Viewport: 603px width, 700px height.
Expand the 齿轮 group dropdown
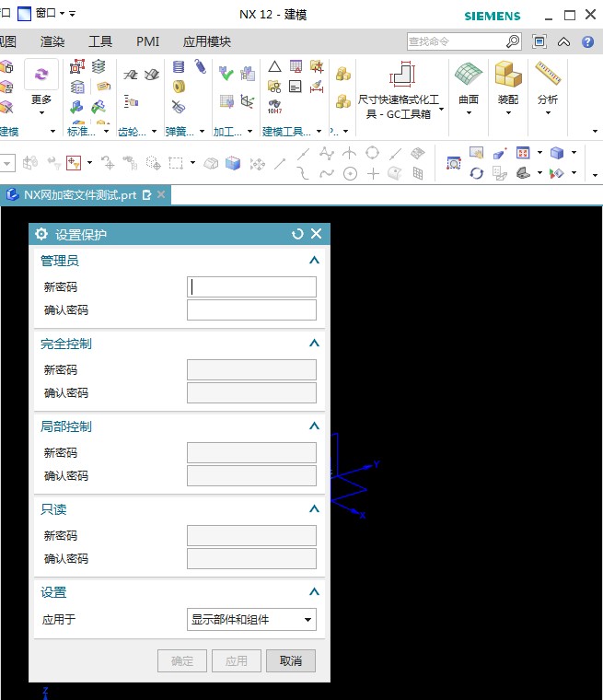point(154,131)
